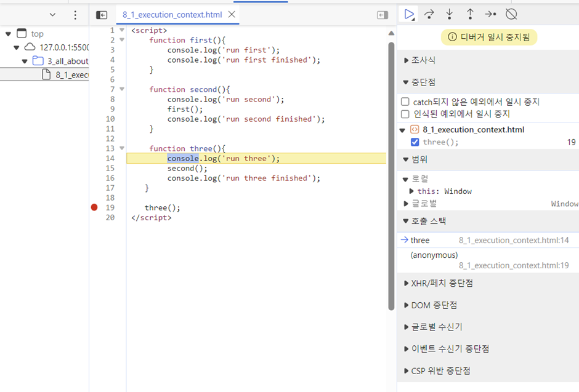Screen dimensions: 579x392
Task: Click the 8_1_exec document file icon
Action: (x=46, y=74)
